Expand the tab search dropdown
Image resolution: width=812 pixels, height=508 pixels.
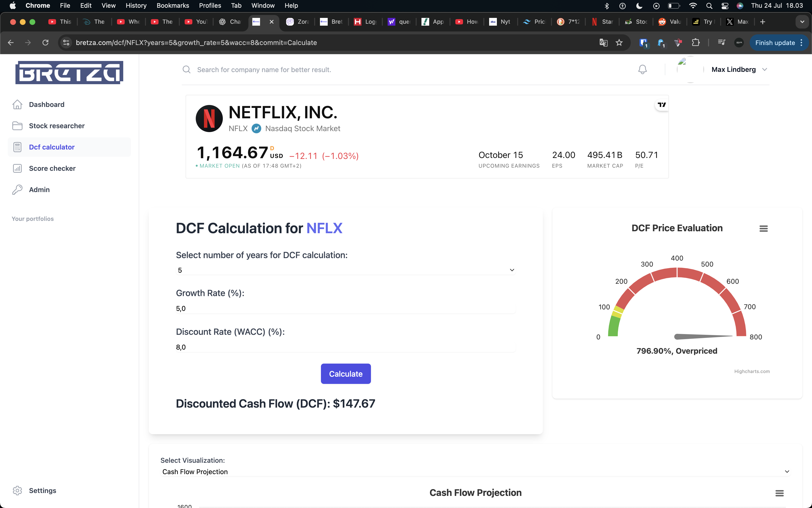[x=802, y=22]
